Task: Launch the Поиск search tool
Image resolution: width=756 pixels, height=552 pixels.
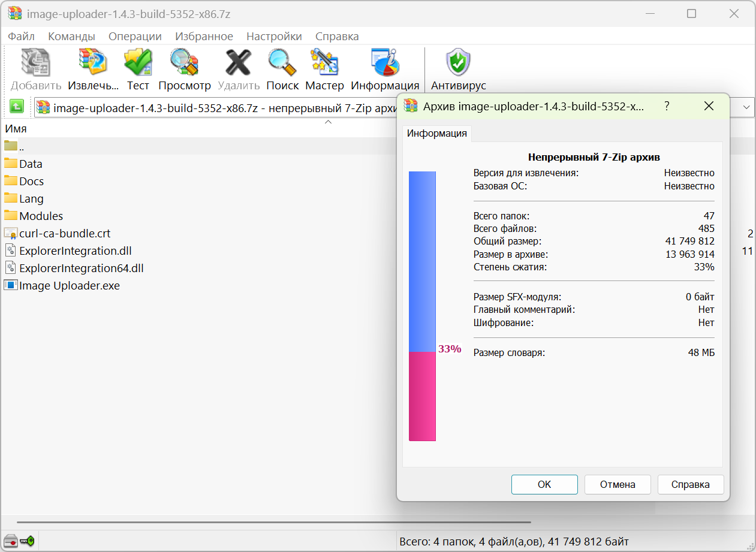Action: point(282,62)
